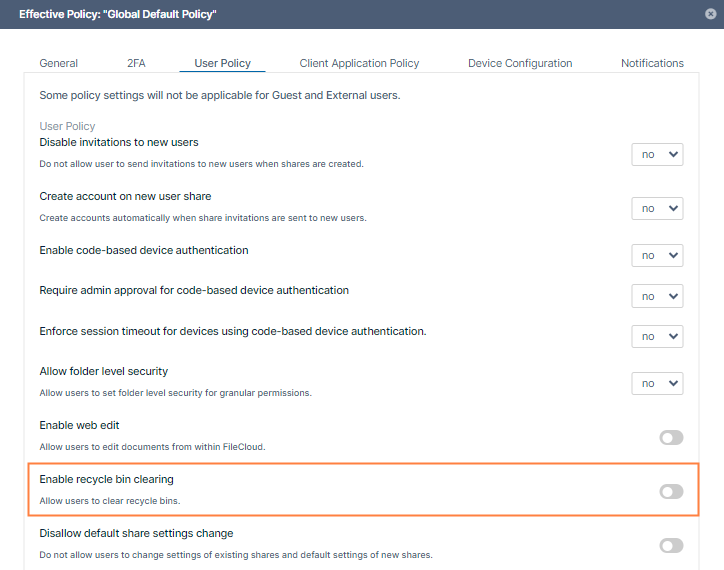Screen dimensions: 724x570
Task: Open the 2FA tab
Action: pyautogui.click(x=136, y=63)
